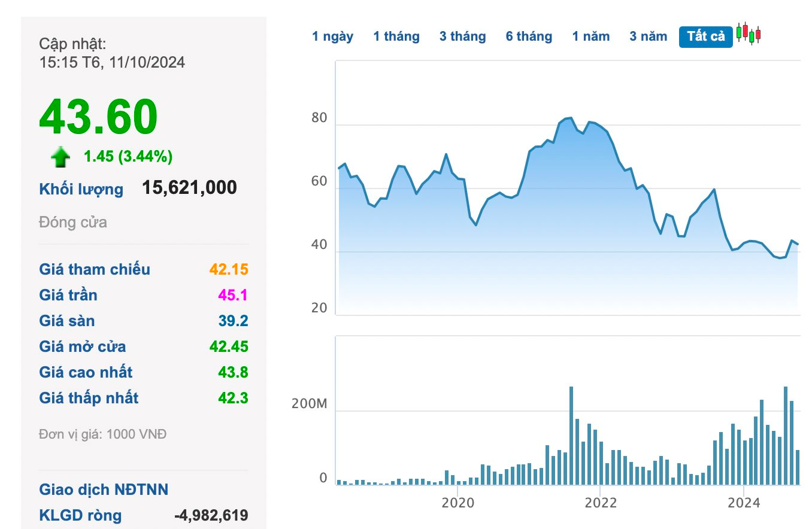Image resolution: width=812 pixels, height=529 pixels.
Task: Click the "KLGD ròng" value -4,982,619
Action: click(211, 515)
